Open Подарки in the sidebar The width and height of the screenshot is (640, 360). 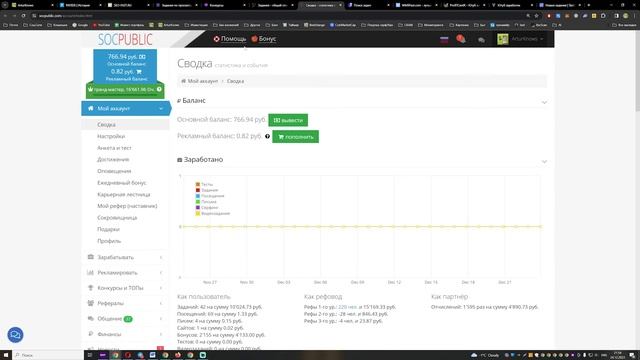coord(108,229)
